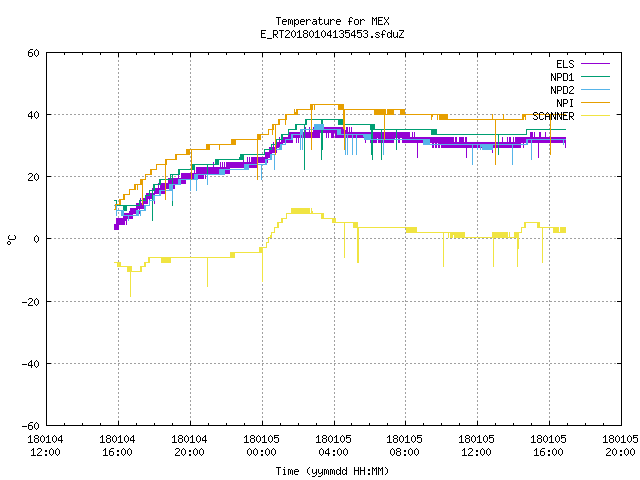640x480 pixels.
Task: Click the chart title 'Temperature for MEX'
Action: 332,21
